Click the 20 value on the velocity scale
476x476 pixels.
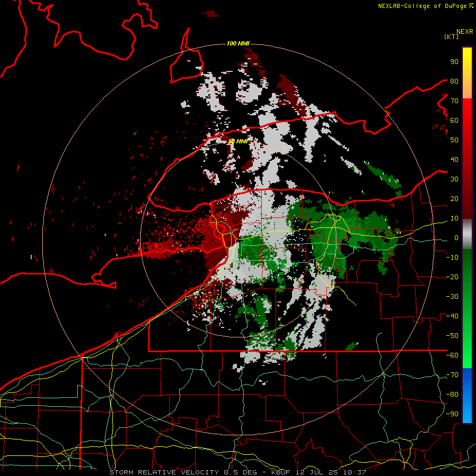[454, 198]
